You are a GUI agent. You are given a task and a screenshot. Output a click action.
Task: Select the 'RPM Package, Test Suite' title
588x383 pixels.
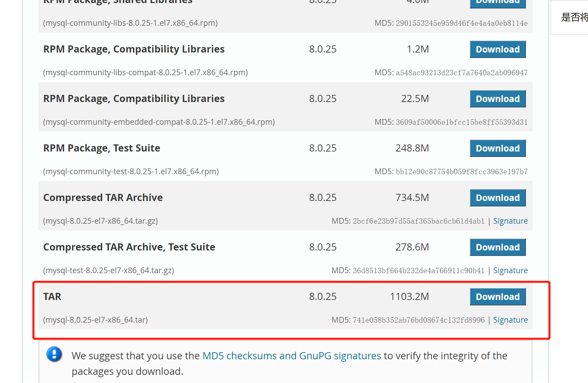[102, 148]
